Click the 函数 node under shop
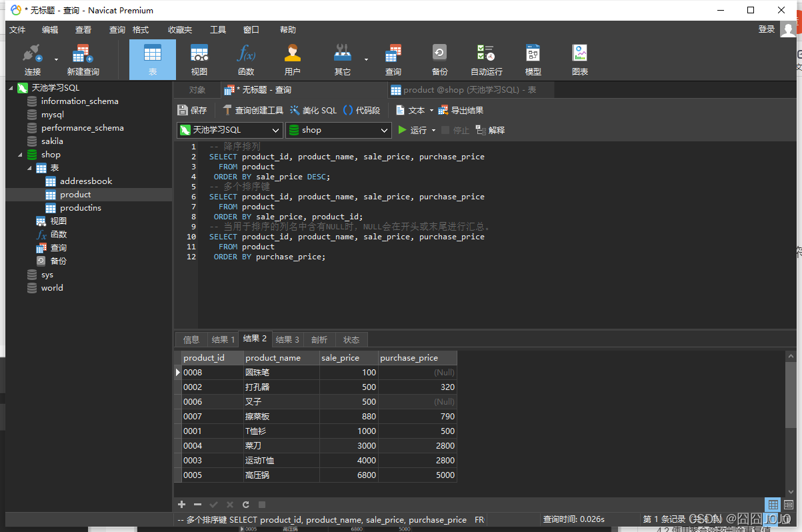 58,235
